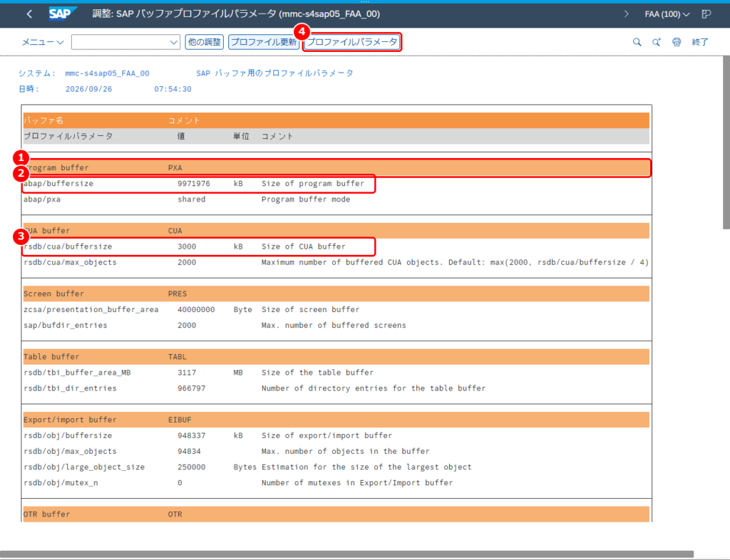Expand the command field combo box

tap(173, 42)
